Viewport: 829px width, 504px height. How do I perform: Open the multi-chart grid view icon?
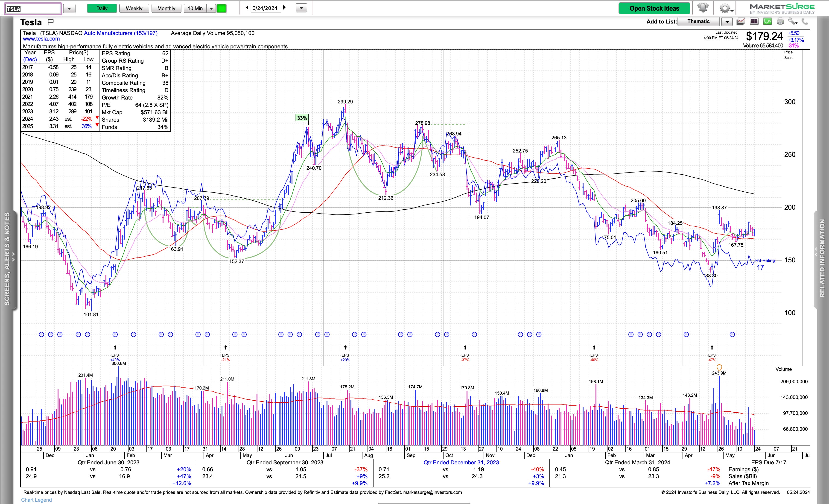(x=754, y=21)
